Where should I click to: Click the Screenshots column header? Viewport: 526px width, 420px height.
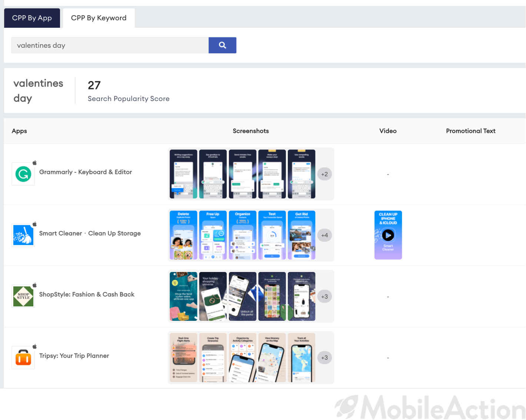tap(251, 131)
